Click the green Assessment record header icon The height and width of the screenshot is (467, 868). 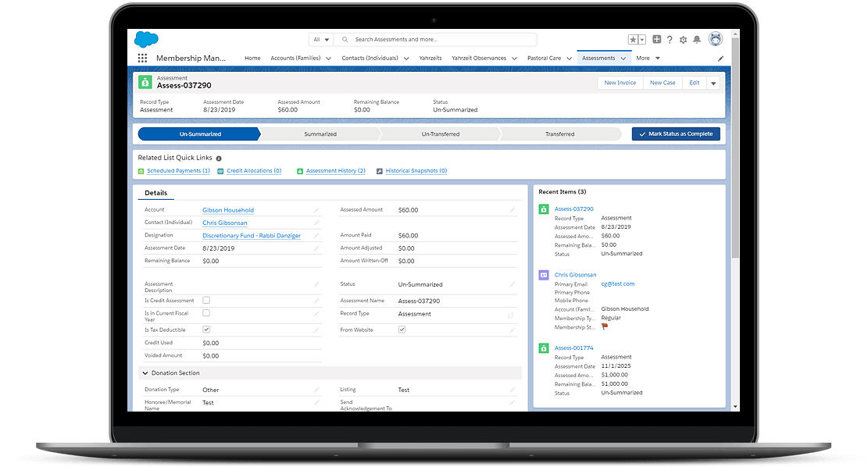(x=145, y=83)
